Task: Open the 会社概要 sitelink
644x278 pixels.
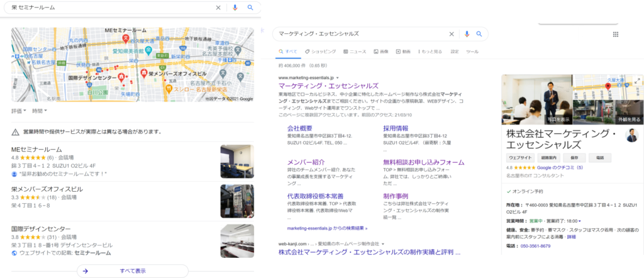Action: click(300, 128)
